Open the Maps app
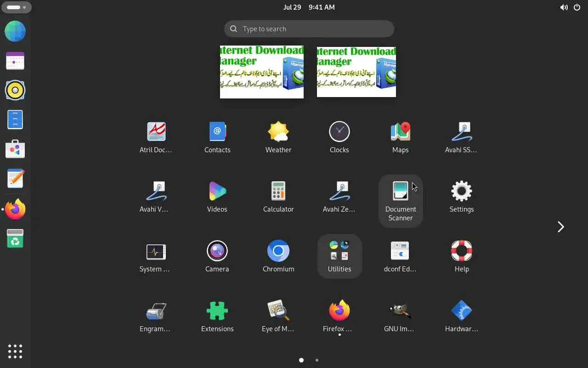Viewport: 588px width, 368px height. pos(401,137)
